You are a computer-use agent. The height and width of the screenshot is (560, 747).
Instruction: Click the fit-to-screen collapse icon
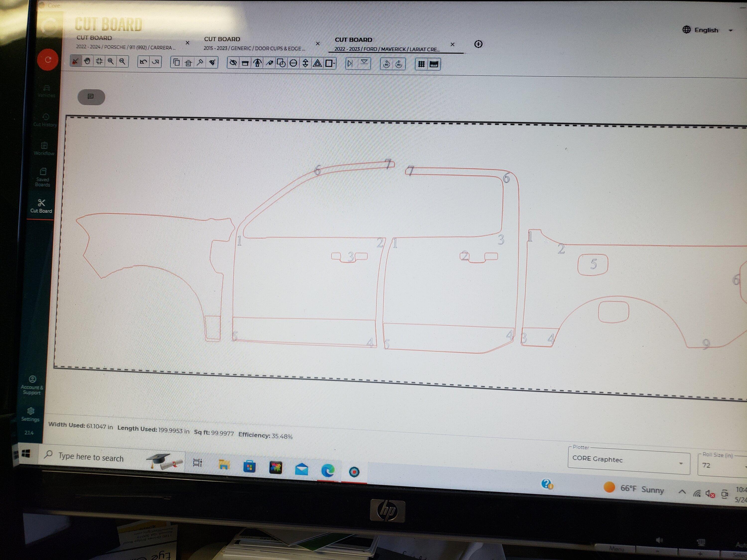point(99,61)
